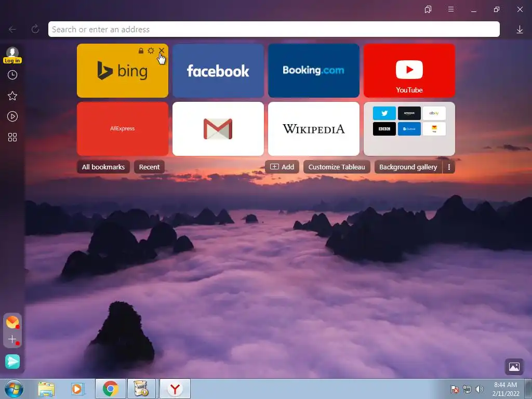Change background via picture icon

(x=514, y=367)
